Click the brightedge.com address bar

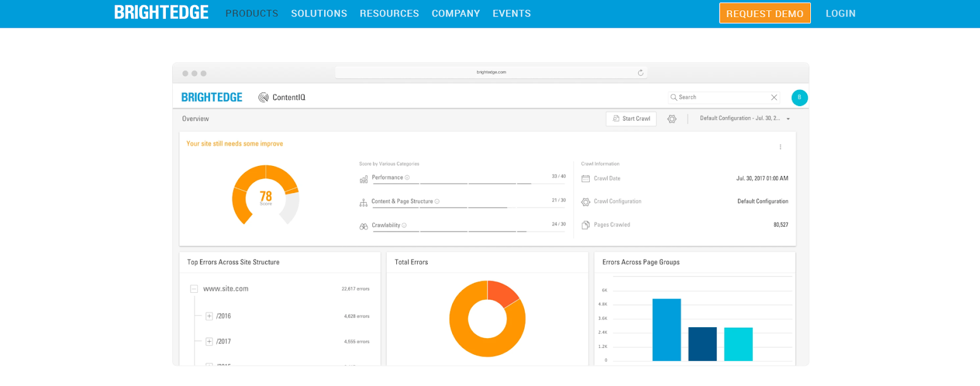click(491, 72)
